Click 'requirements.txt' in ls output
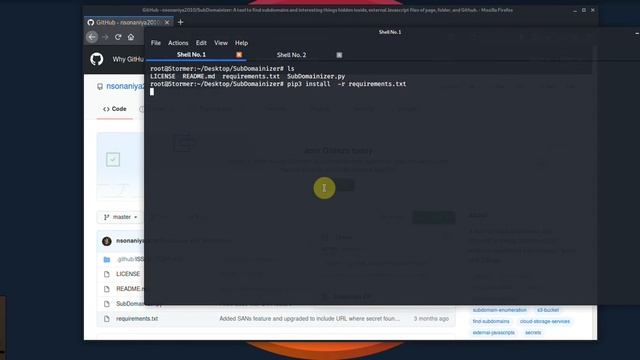The width and height of the screenshot is (640, 360). coord(251,76)
